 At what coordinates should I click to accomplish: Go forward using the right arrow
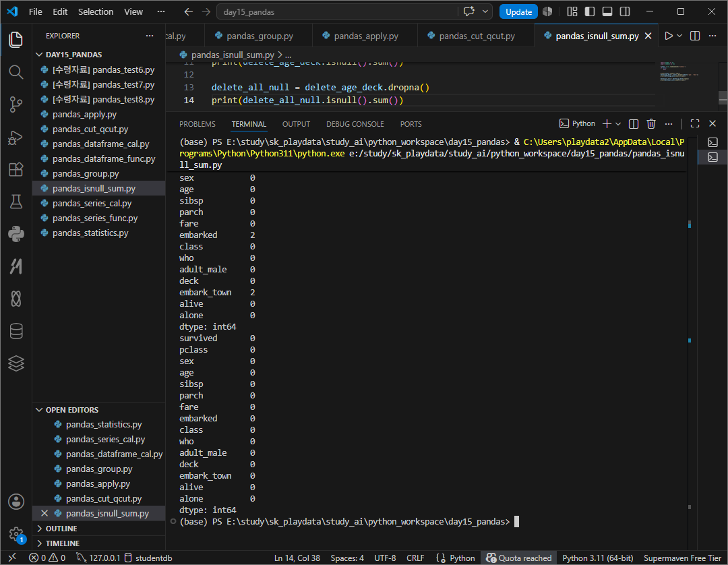click(206, 11)
